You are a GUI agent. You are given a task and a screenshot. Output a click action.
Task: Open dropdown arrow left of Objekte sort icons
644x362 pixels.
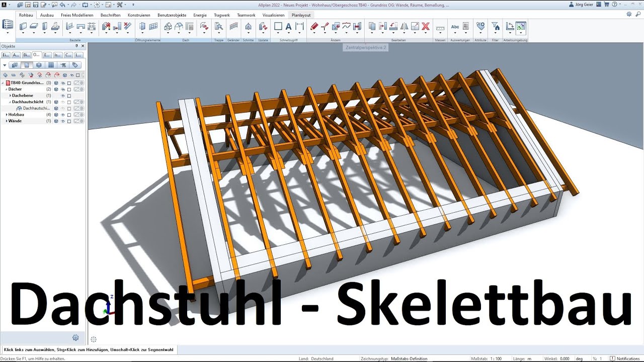click(5, 65)
